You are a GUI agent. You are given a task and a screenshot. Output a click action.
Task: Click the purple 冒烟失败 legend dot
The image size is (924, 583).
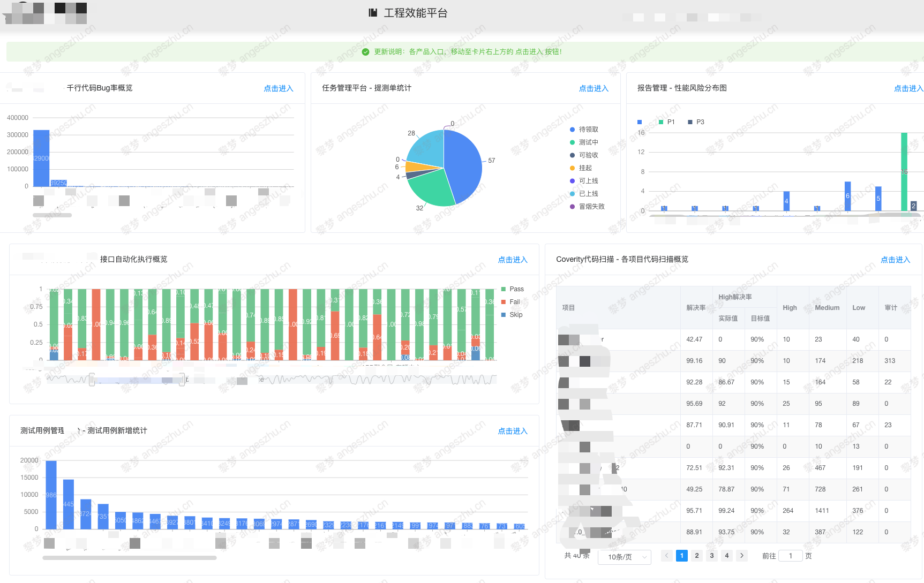pyautogui.click(x=572, y=207)
